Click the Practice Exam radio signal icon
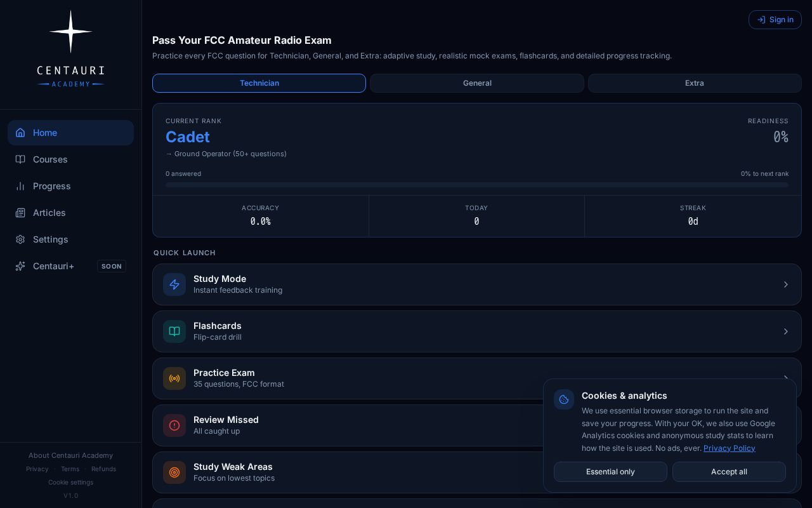Image resolution: width=812 pixels, height=508 pixels. click(174, 378)
